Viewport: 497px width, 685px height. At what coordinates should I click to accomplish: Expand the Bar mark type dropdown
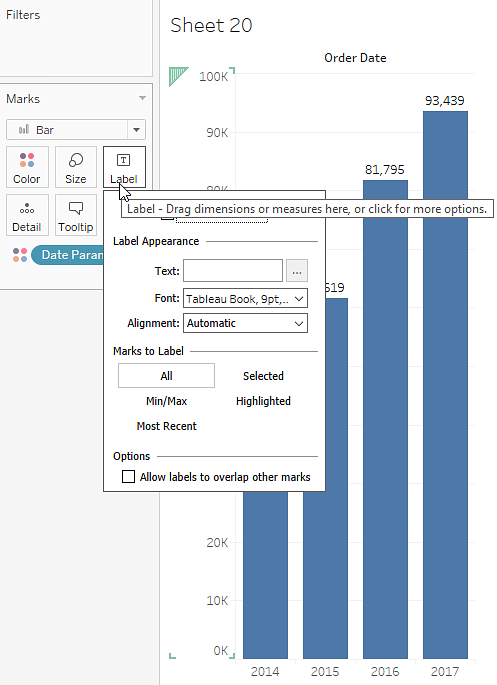pyautogui.click(x=136, y=130)
